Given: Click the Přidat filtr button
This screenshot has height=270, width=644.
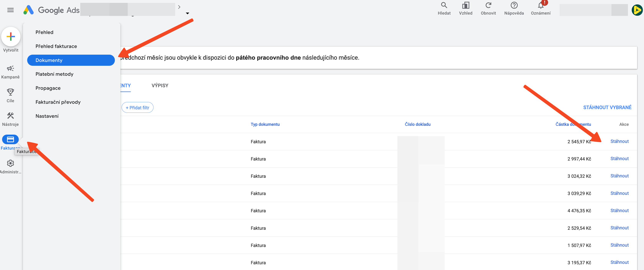Looking at the screenshot, I should (137, 107).
